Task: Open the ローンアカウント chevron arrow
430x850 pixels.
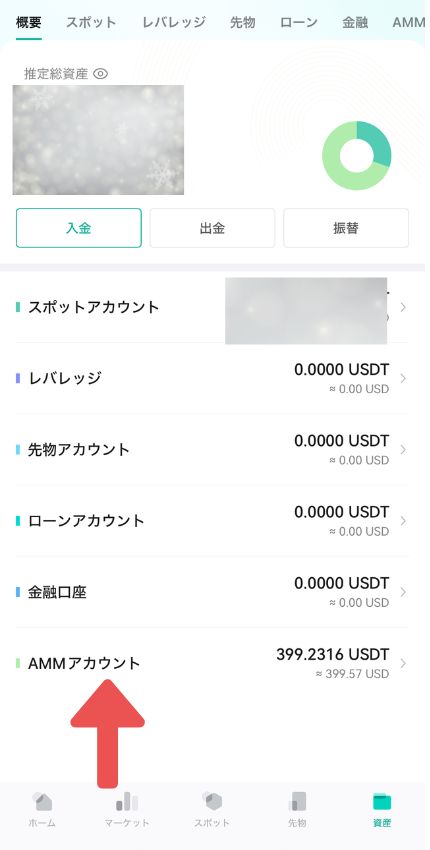Action: click(403, 521)
